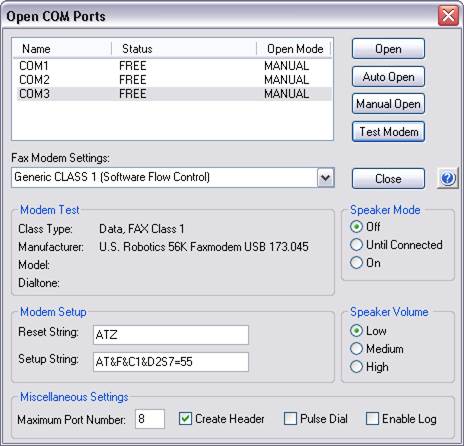Click the Open button
Screen dimensions: 464x446
click(388, 49)
